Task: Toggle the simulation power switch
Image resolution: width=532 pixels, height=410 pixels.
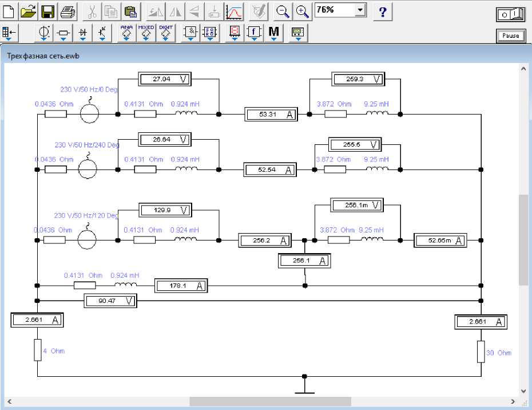Action: [x=510, y=15]
